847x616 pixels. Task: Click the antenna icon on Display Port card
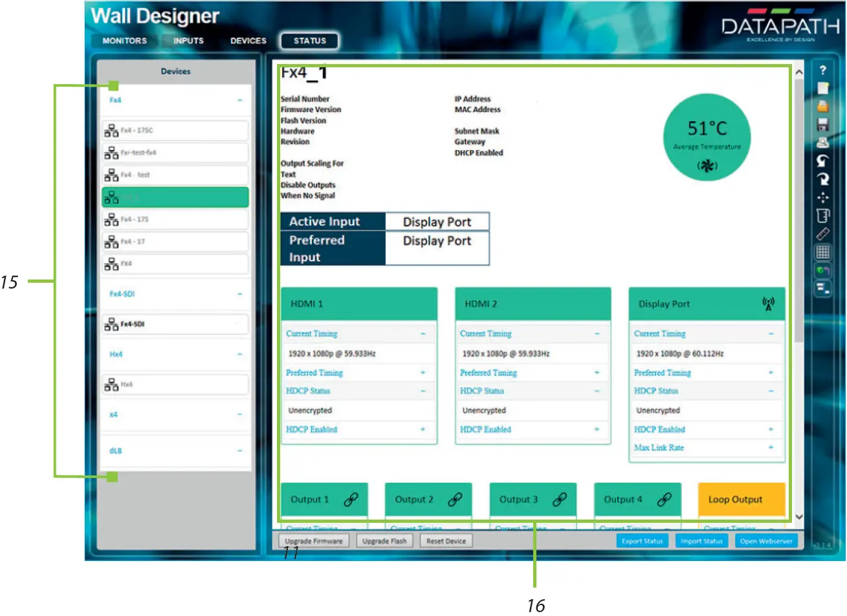(769, 303)
